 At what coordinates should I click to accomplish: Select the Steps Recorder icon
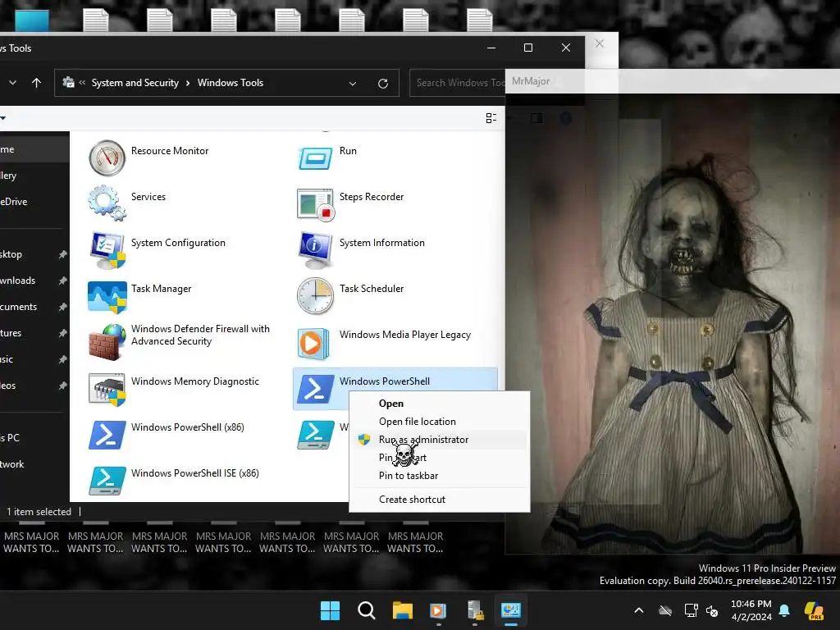coord(316,204)
